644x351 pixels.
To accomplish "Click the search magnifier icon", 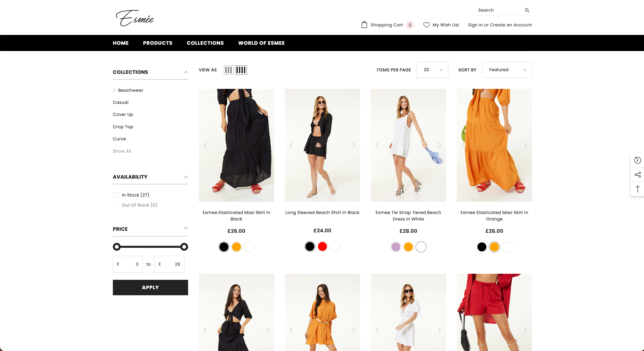I will 527,10.
